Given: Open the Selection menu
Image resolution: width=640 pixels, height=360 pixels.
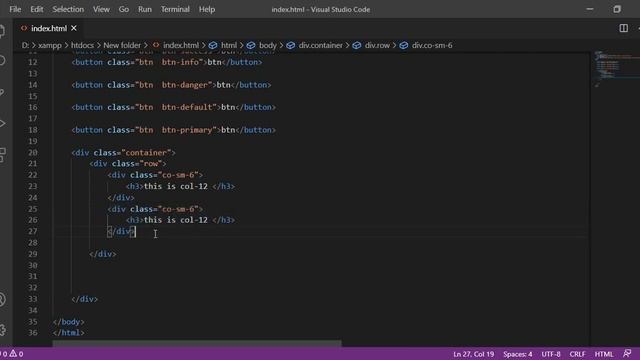Looking at the screenshot, I should pos(68,9).
